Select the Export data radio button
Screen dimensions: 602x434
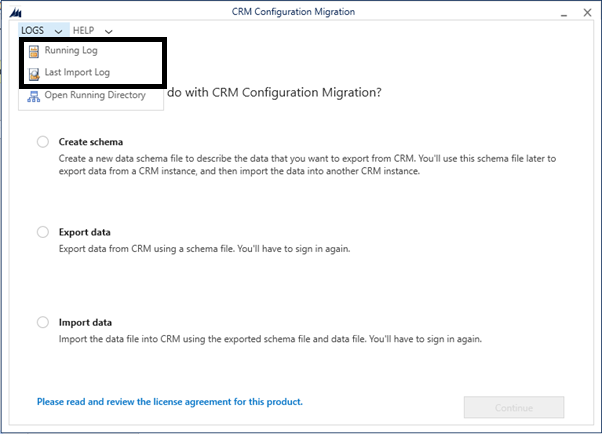pos(43,232)
